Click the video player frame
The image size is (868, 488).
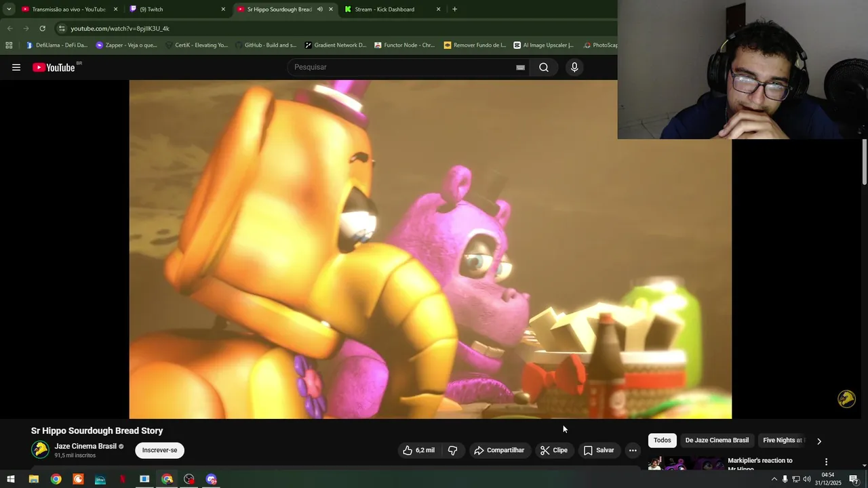431,249
